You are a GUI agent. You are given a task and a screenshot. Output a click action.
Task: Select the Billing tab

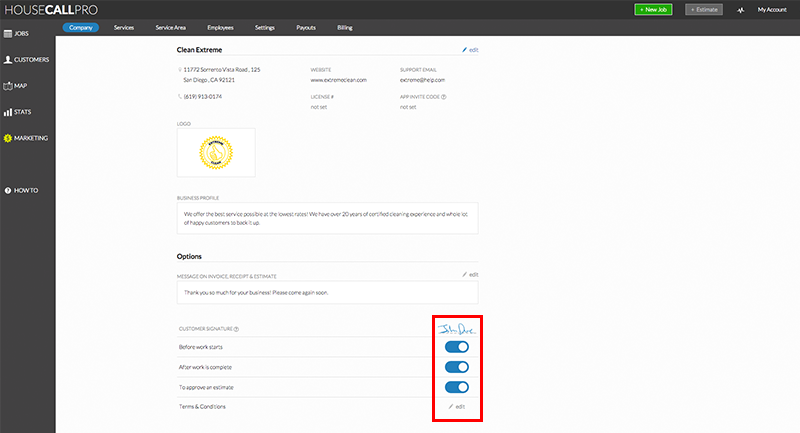(344, 28)
